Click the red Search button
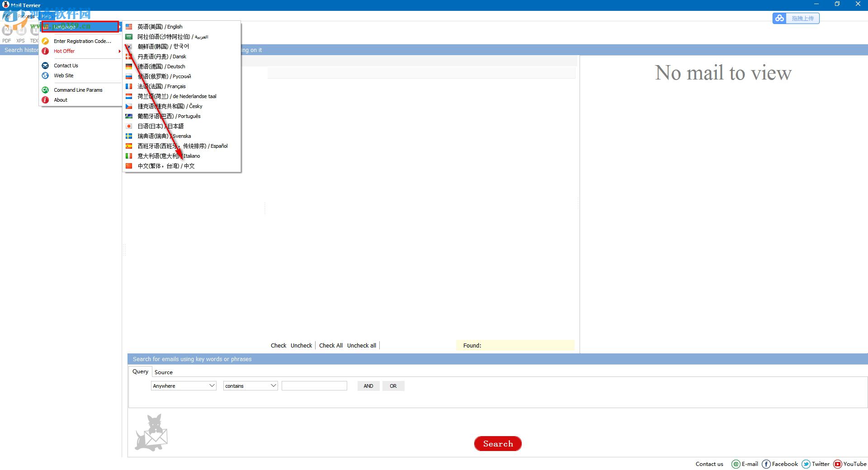Image resolution: width=868 pixels, height=470 pixels. pos(498,444)
